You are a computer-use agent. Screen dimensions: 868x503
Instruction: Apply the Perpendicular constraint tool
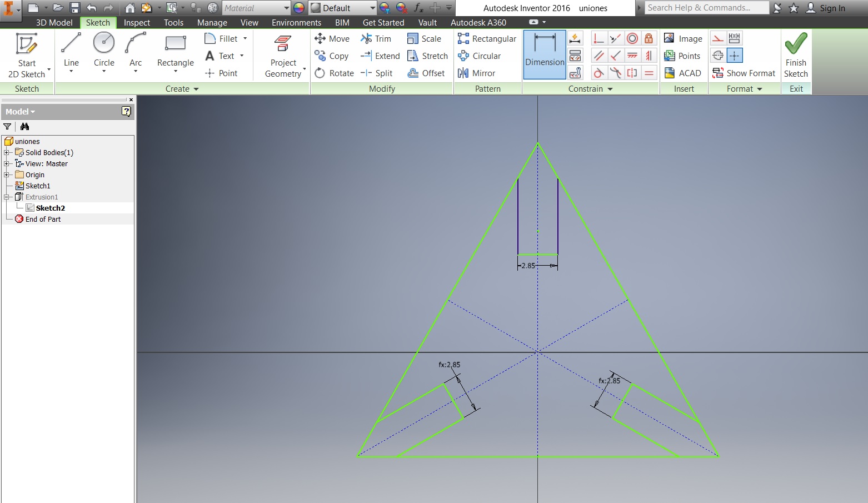(615, 56)
